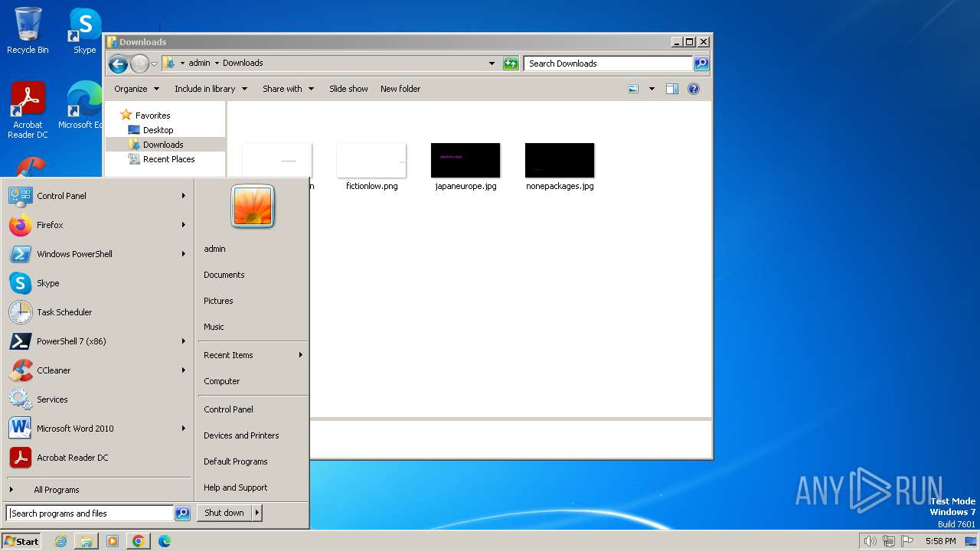Open the Share with dropdown
Image resolution: width=980 pixels, height=551 pixels.
pos(288,89)
